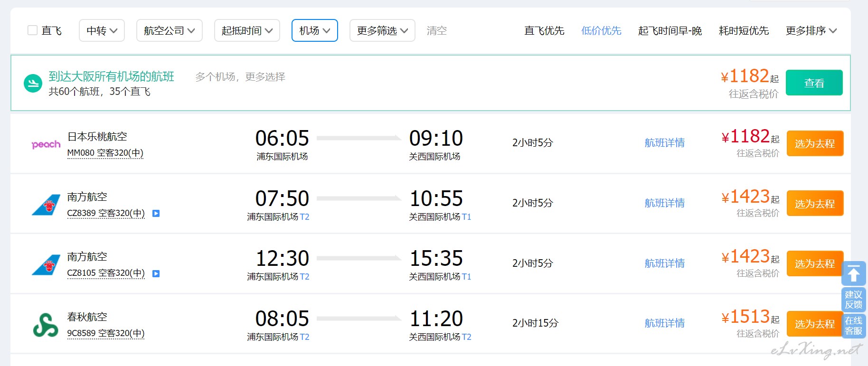Click flight number 9C8589 空客320(中)
The height and width of the screenshot is (366, 868).
tap(106, 333)
